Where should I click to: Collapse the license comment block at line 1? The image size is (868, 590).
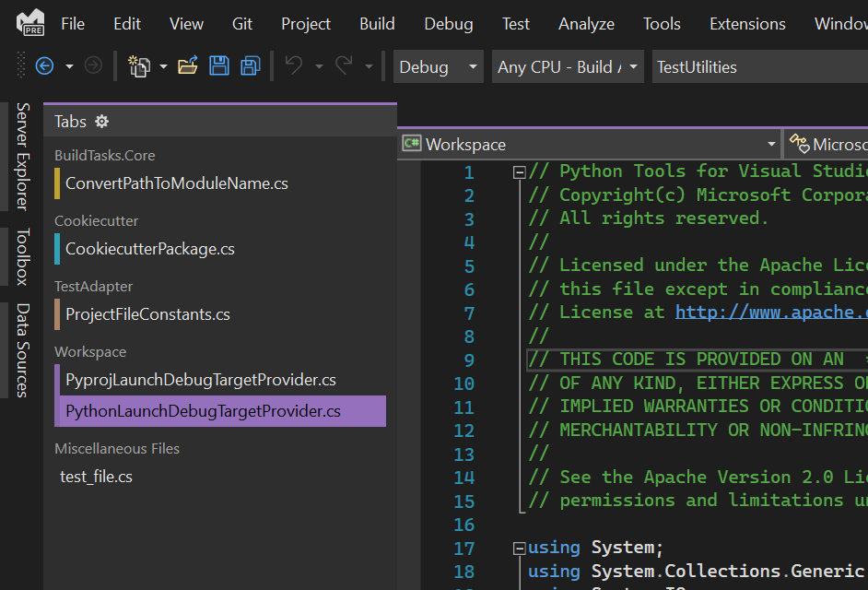[519, 171]
